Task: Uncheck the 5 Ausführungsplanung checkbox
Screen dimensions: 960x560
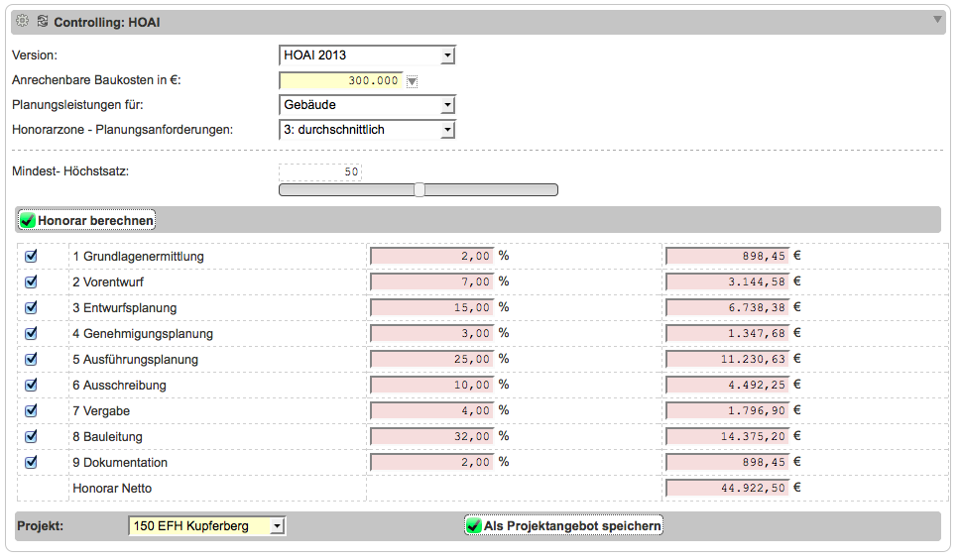Action: point(31,359)
